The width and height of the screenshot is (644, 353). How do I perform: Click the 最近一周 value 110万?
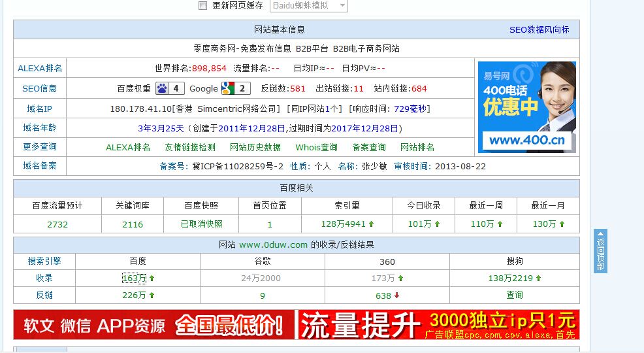click(482, 224)
